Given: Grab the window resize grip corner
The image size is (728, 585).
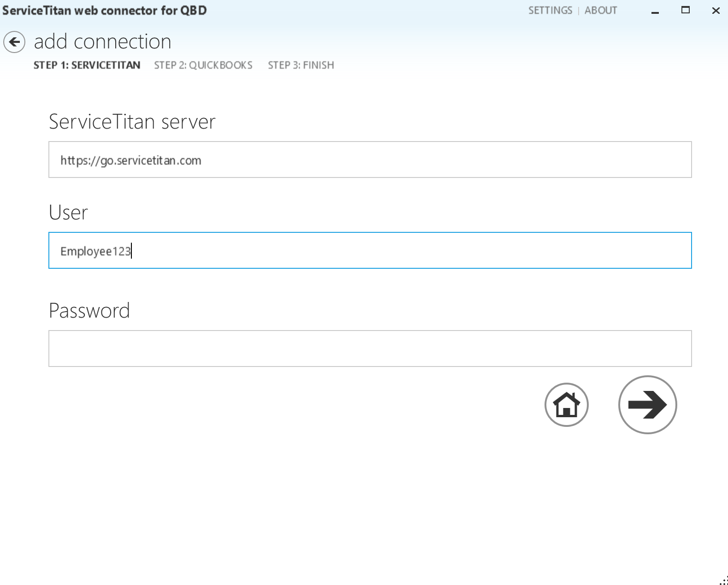Looking at the screenshot, I should pos(723,580).
